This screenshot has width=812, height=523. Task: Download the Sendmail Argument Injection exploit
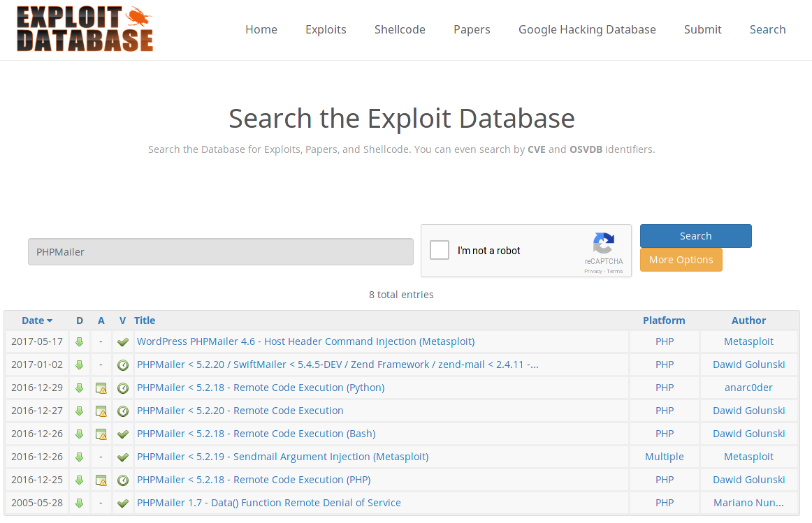(x=79, y=457)
